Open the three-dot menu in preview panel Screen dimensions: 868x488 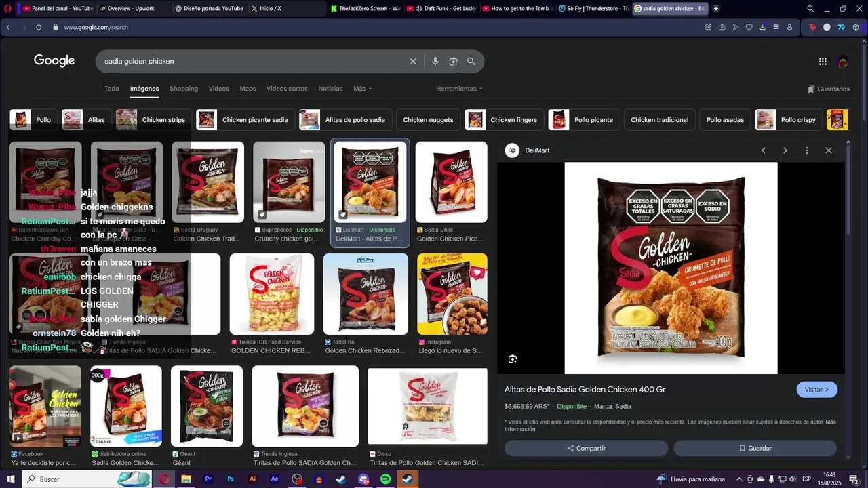click(x=807, y=150)
